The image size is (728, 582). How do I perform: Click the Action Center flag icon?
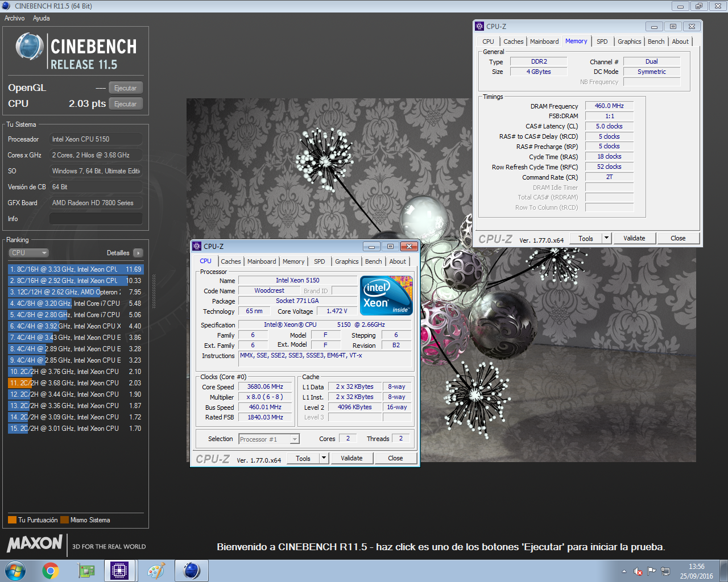click(x=652, y=571)
